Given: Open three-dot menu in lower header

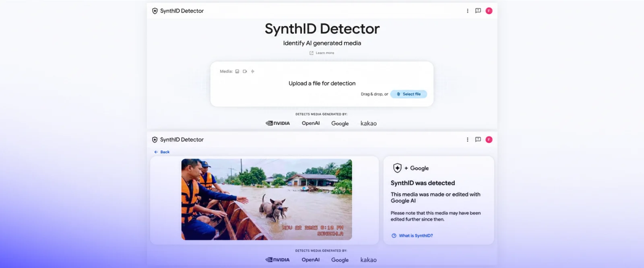Looking at the screenshot, I should coord(467,140).
